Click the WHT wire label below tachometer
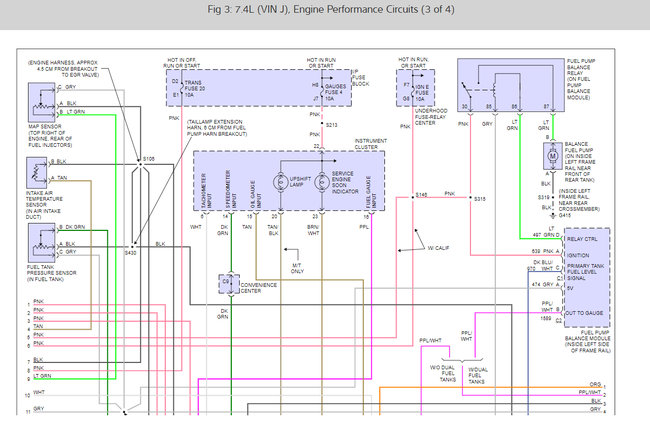Viewport: 650px width, 429px height. 196,227
